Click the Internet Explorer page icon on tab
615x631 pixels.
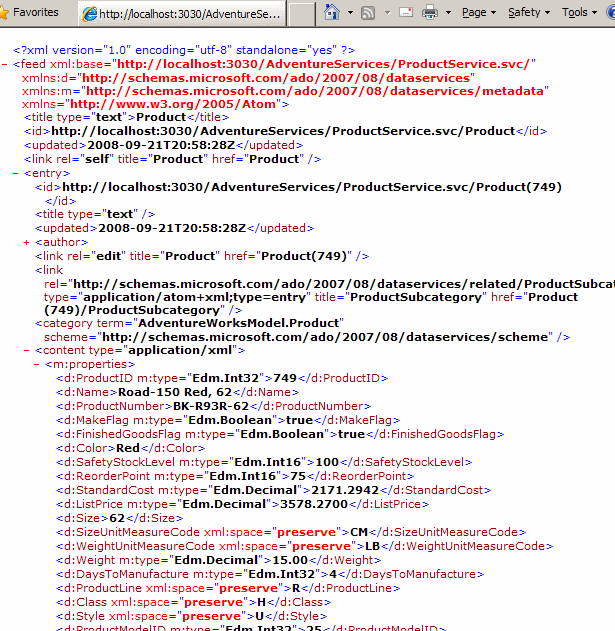coord(89,14)
